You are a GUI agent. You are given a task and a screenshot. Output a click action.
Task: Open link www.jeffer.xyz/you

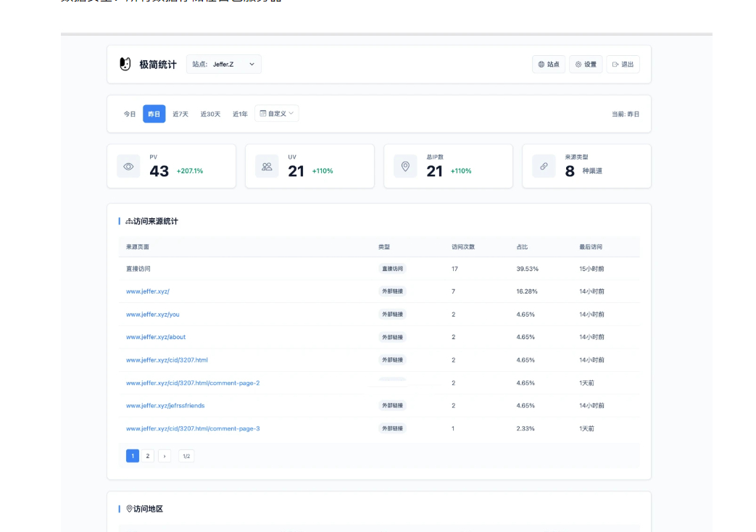[x=153, y=314]
